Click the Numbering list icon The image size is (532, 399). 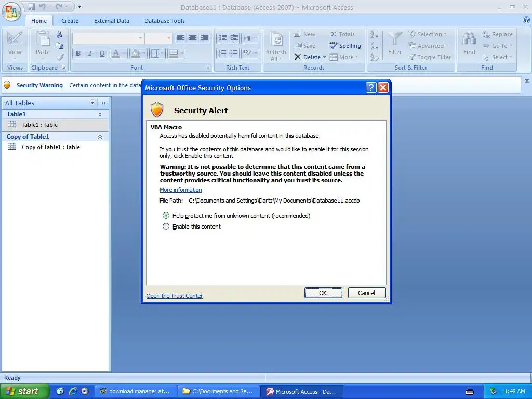pos(222,54)
